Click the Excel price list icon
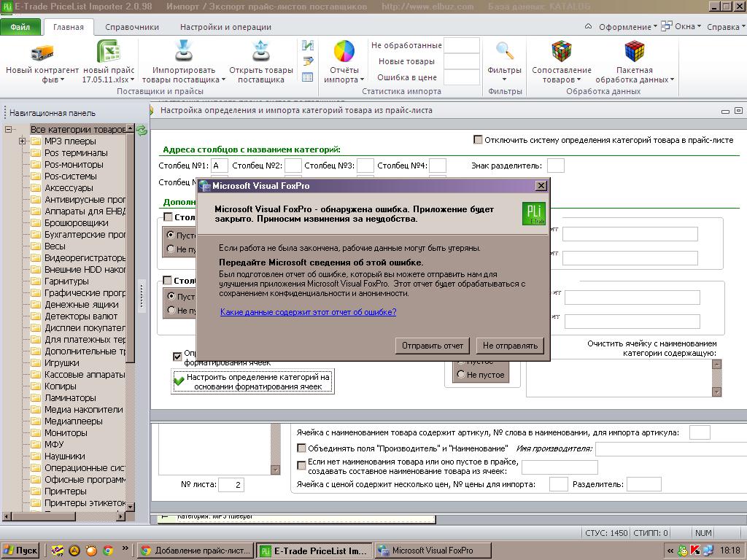Screen dimensions: 747x560 tap(108, 52)
